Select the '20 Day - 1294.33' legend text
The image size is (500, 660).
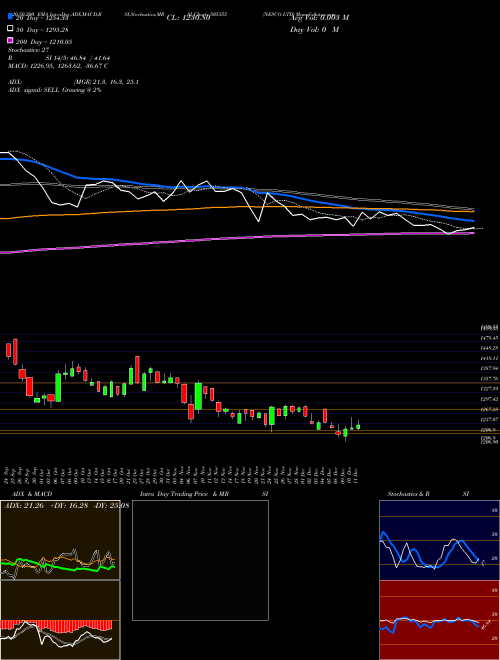tap(42, 18)
